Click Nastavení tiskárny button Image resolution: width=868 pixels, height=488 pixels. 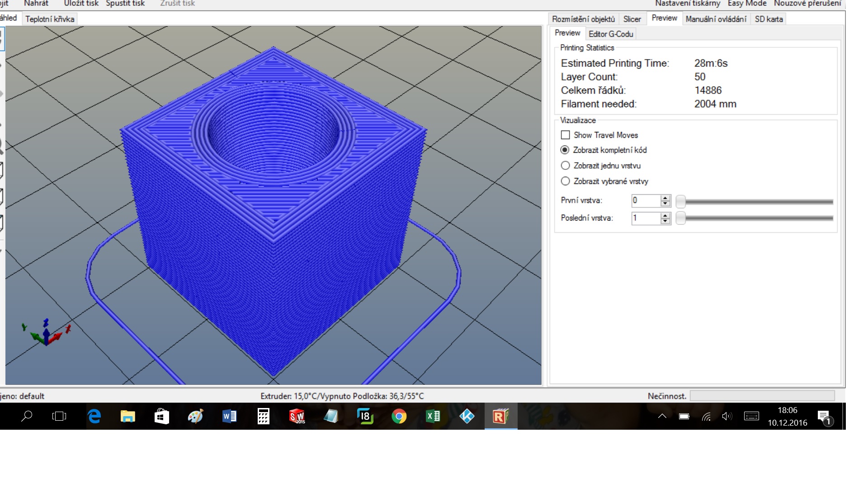pyautogui.click(x=687, y=4)
